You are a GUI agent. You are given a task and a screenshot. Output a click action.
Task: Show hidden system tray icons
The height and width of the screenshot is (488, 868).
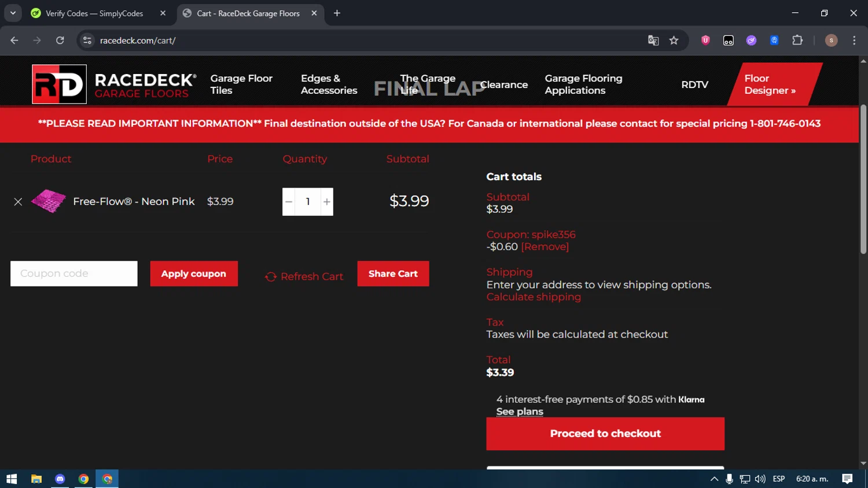click(x=714, y=479)
